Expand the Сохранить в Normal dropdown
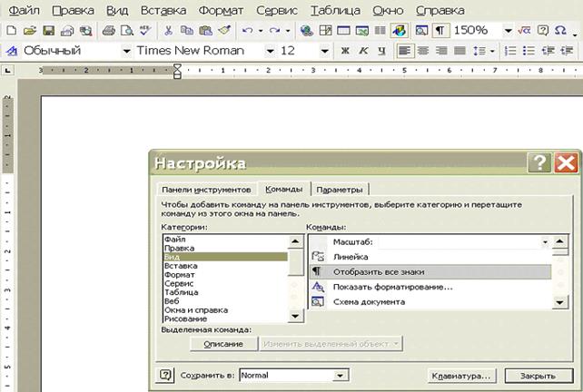The width and height of the screenshot is (583, 392). pyautogui.click(x=341, y=375)
